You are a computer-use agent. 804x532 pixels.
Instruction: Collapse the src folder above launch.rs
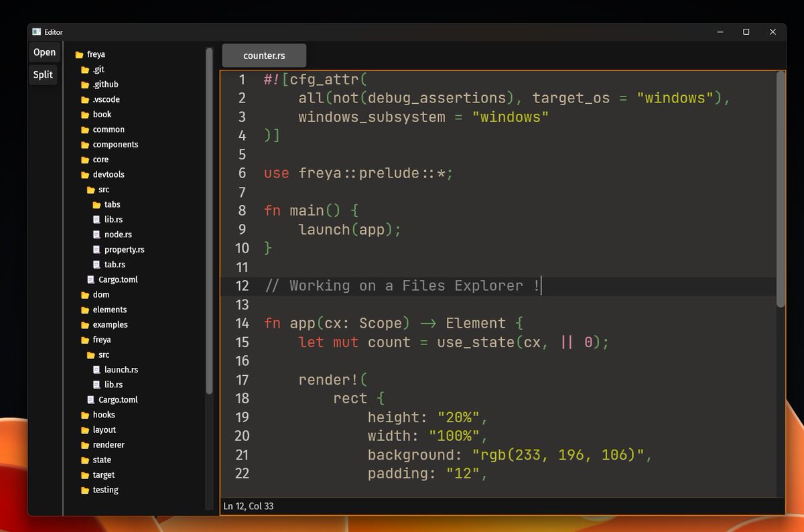point(98,354)
